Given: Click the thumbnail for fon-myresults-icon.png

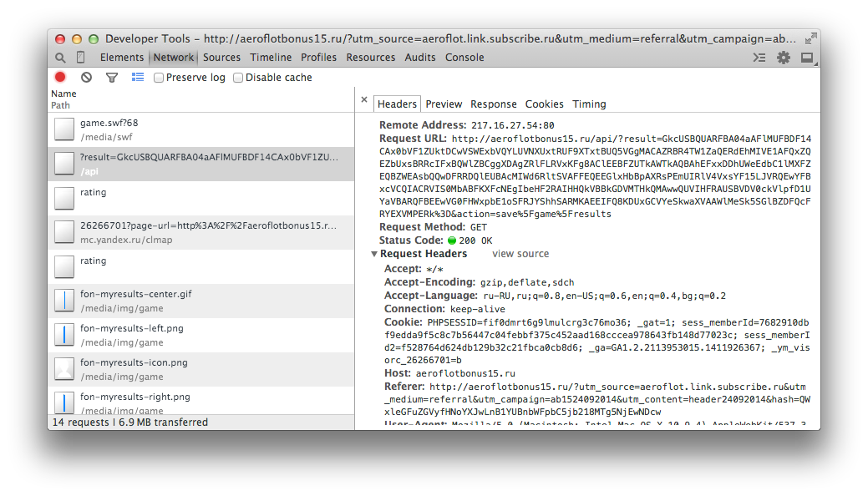Looking at the screenshot, I should click(64, 370).
